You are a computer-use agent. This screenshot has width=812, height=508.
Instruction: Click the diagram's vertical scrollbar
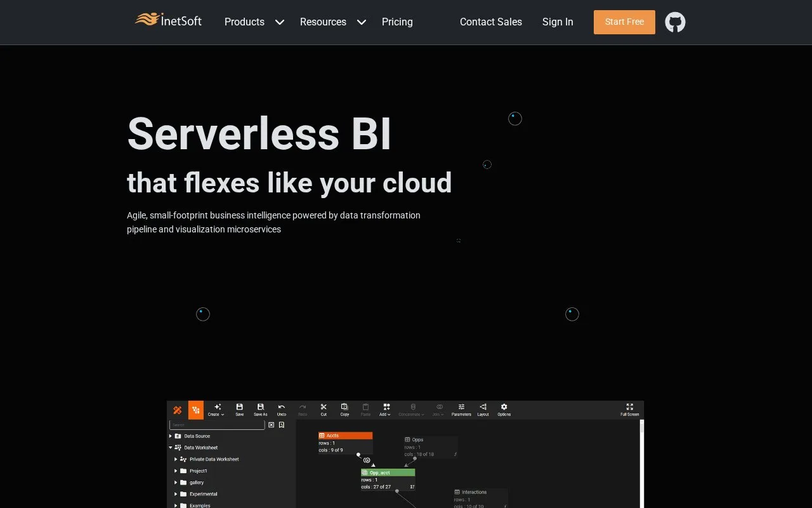point(641,464)
